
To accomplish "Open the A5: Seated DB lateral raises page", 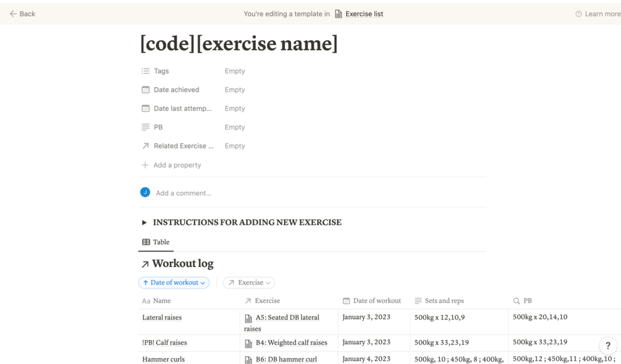I will coord(287,318).
